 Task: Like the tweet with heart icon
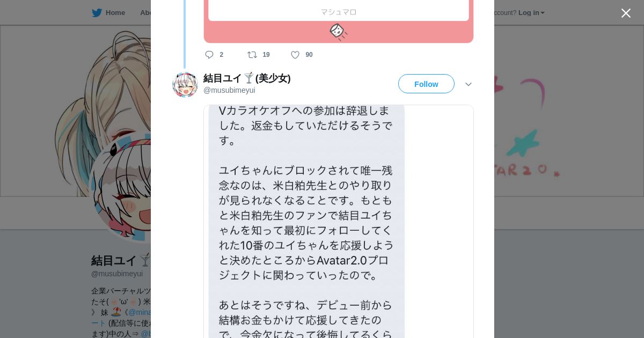[x=295, y=55]
